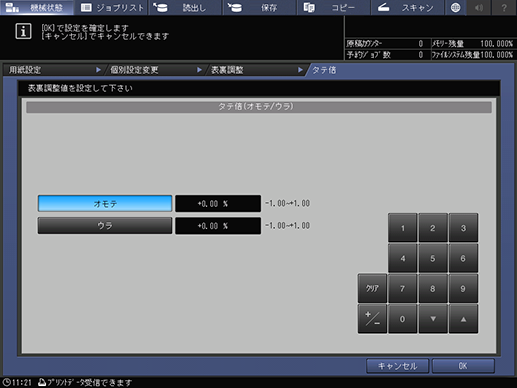Go back to 用紙設定 breadcrumb

pyautogui.click(x=53, y=70)
